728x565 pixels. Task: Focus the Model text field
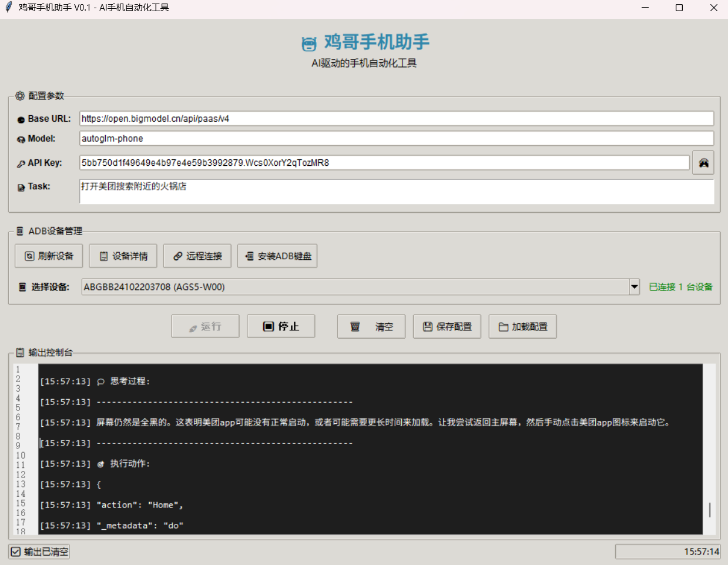396,139
